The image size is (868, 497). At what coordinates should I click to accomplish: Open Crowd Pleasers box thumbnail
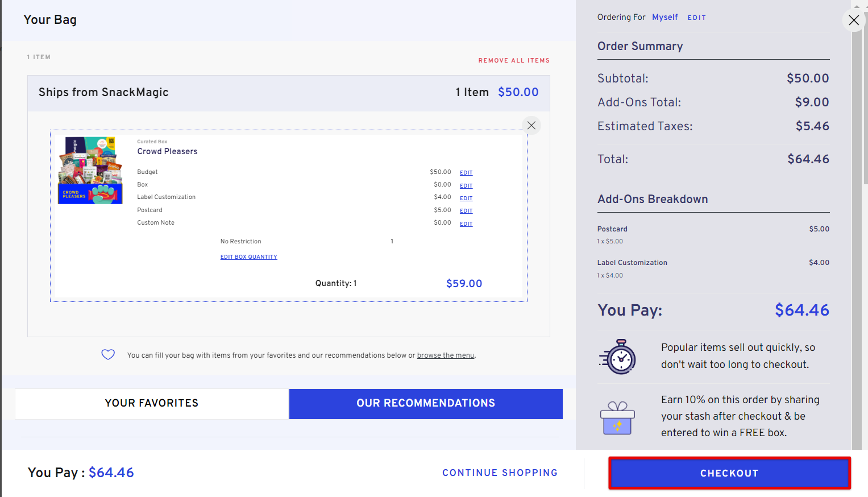pos(90,170)
